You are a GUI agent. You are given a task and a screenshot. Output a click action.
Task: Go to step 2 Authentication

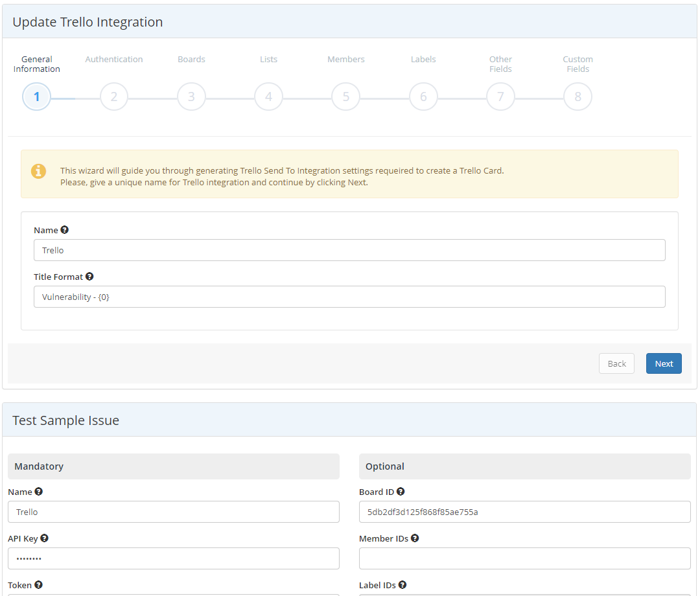pyautogui.click(x=114, y=97)
